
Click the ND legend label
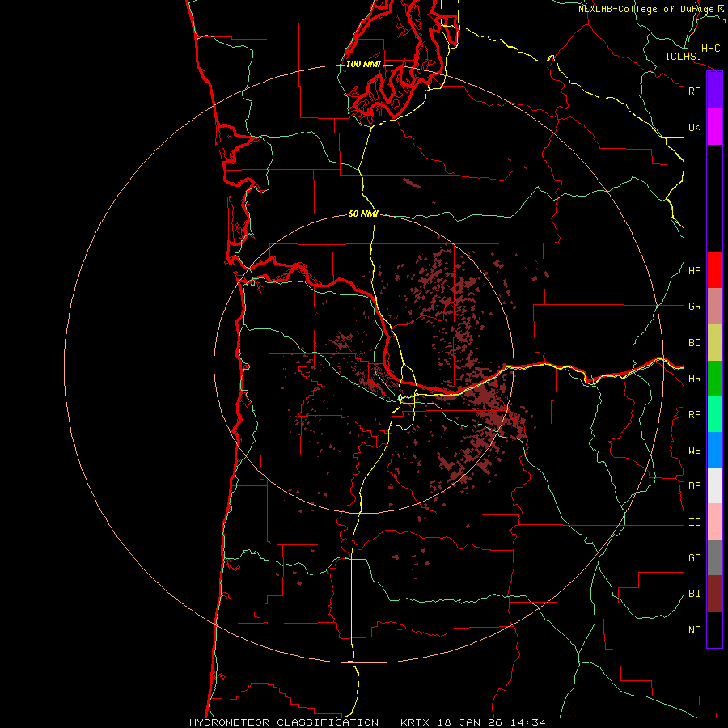coord(694,630)
